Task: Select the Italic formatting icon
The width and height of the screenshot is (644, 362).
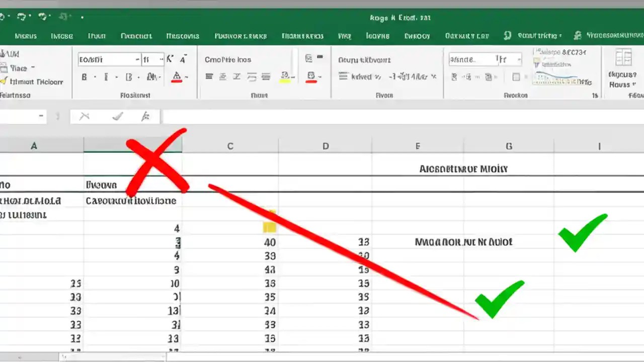Action: (x=106, y=77)
